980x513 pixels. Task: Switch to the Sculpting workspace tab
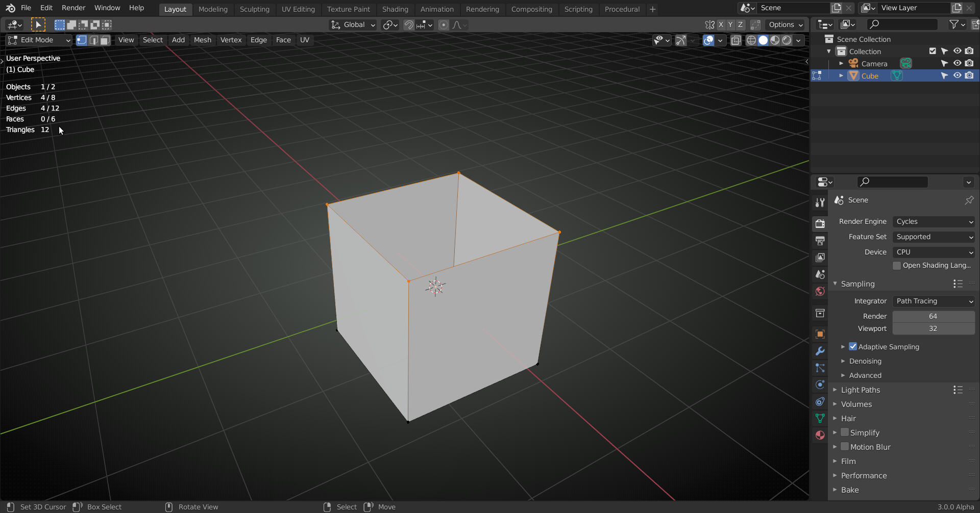point(255,9)
